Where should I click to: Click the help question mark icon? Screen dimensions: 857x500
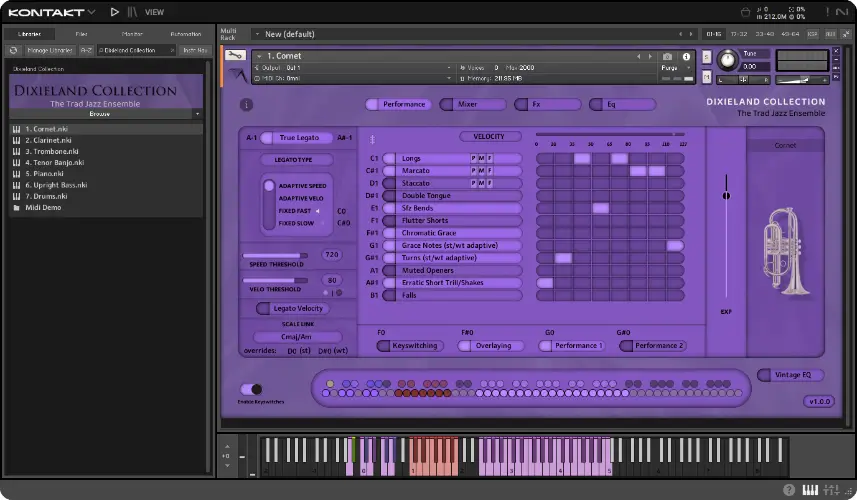click(789, 490)
